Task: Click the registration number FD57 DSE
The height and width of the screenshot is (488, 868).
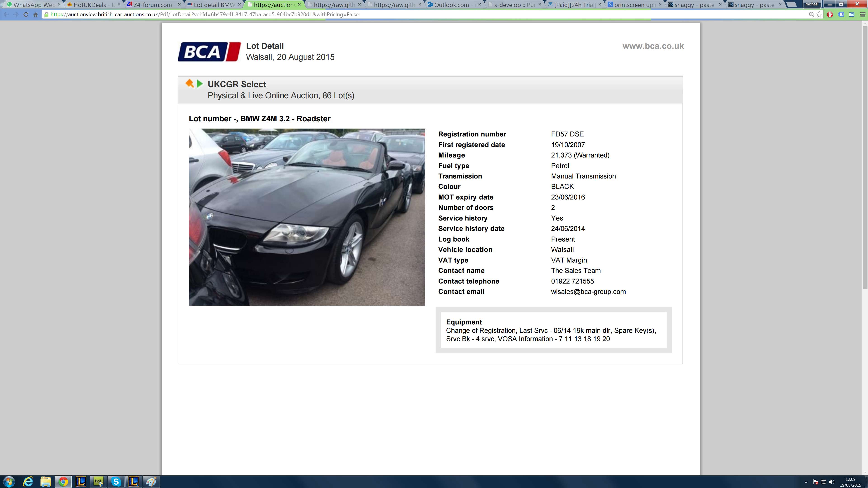Action: point(567,134)
